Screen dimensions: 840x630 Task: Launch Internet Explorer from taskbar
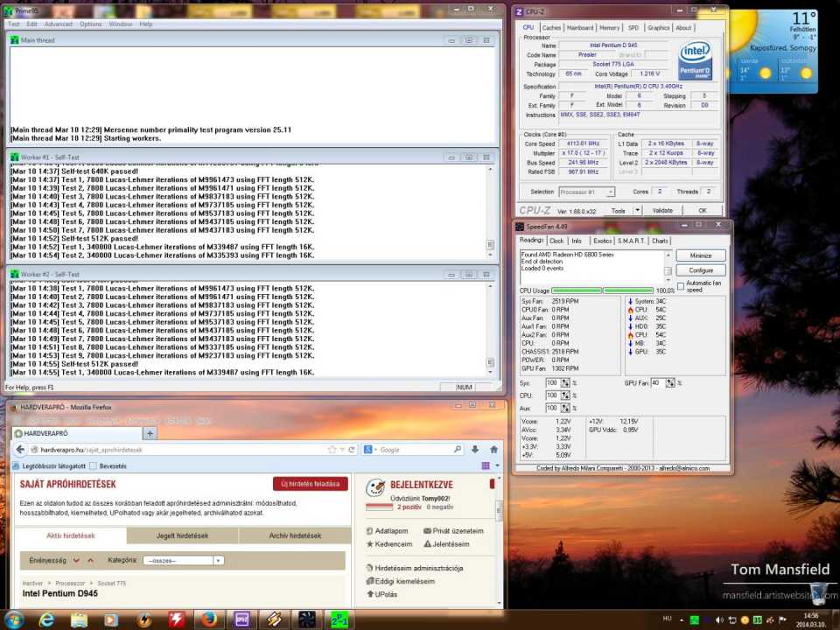point(46,619)
